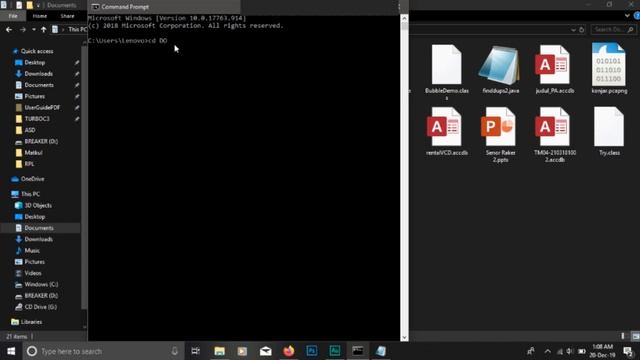Open BubbleDemo.class file in Documents

pos(447,71)
